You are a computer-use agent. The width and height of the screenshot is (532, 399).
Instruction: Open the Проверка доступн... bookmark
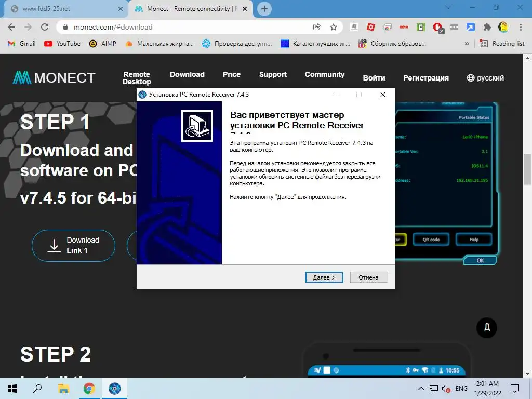pyautogui.click(x=237, y=44)
